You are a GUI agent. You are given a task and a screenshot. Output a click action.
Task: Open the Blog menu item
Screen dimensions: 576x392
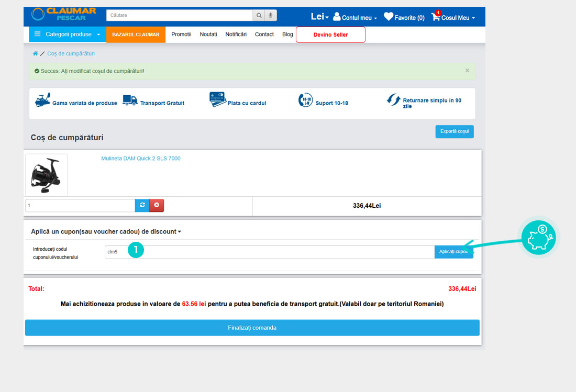(287, 35)
